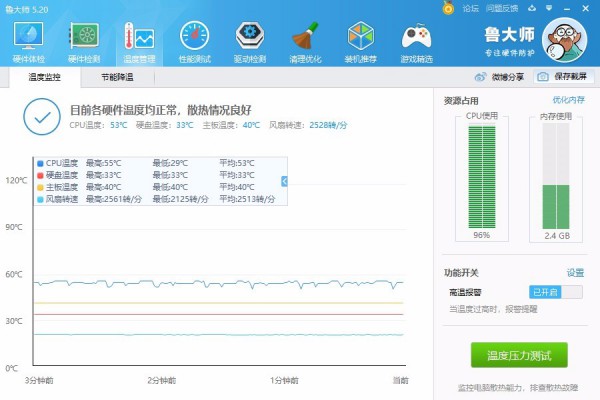Viewport: 600px width, 400px height.
Task: Click 优化内存 optimize memory link
Action: click(568, 100)
